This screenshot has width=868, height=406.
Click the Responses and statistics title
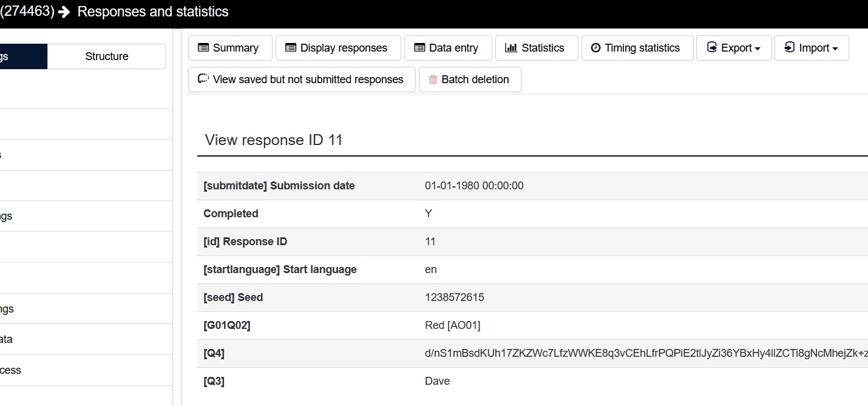[x=153, y=12]
